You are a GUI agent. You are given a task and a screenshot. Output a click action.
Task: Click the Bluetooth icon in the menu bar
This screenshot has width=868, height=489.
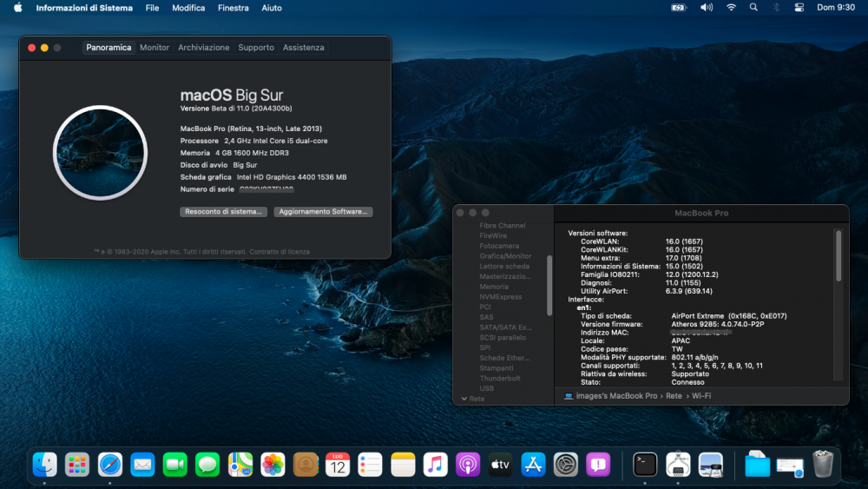coord(776,8)
